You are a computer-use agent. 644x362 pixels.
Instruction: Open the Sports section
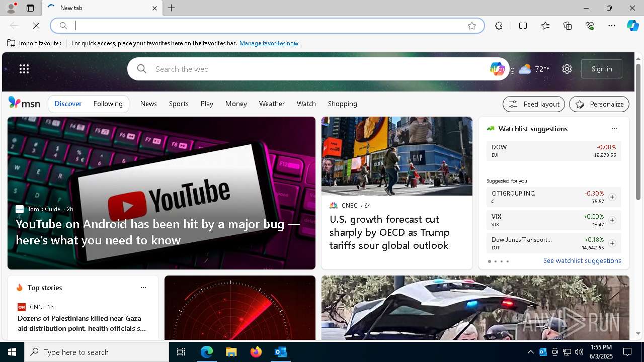[x=179, y=104]
